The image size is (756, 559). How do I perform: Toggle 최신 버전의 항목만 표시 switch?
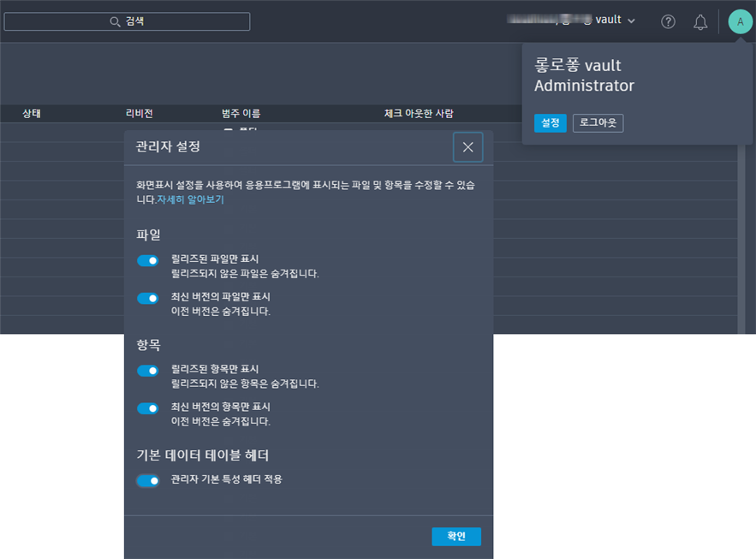(x=148, y=408)
